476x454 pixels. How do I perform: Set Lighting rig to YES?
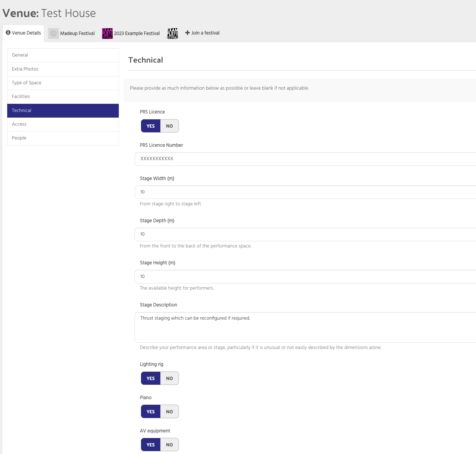tap(151, 378)
